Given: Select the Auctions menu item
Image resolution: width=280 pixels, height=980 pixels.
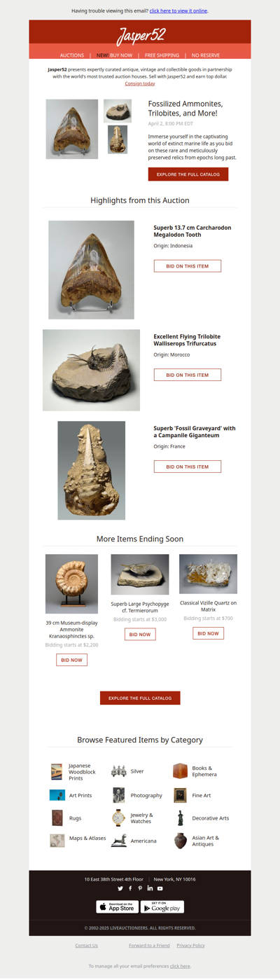Looking at the screenshot, I should coord(72,55).
